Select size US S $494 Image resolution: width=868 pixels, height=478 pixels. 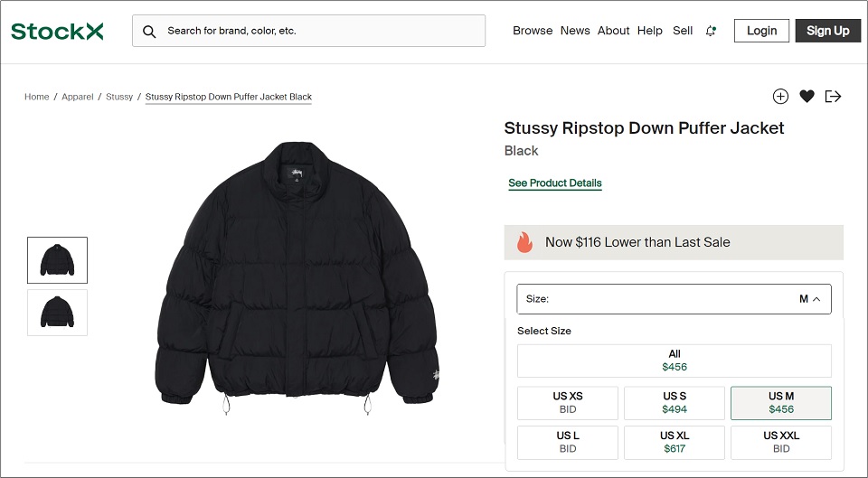pyautogui.click(x=675, y=403)
